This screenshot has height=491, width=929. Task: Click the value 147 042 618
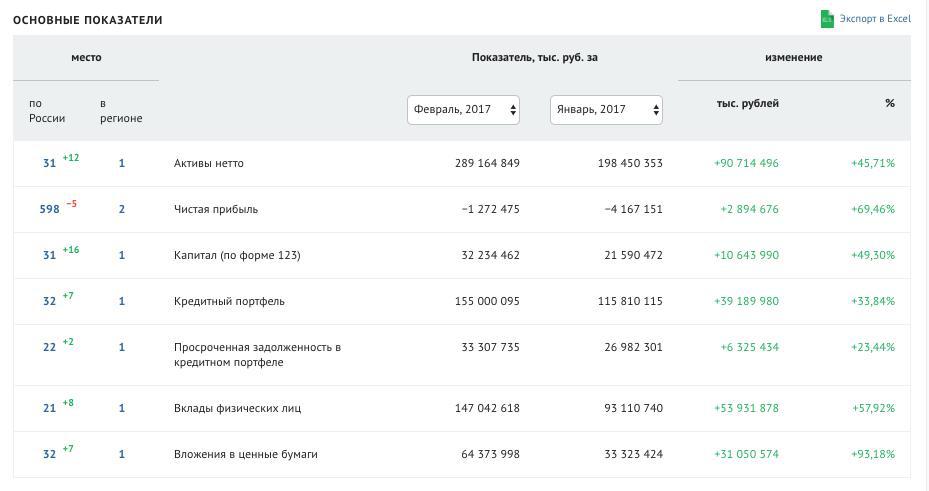pos(487,408)
